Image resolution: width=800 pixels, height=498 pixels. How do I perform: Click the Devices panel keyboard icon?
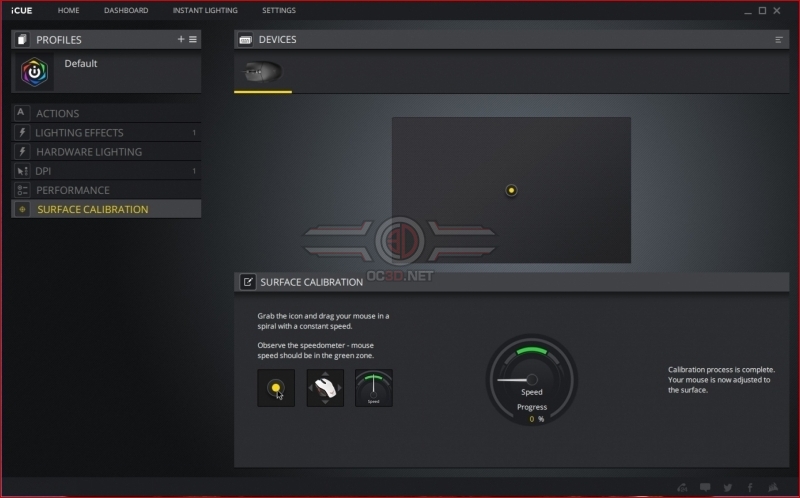click(245, 40)
